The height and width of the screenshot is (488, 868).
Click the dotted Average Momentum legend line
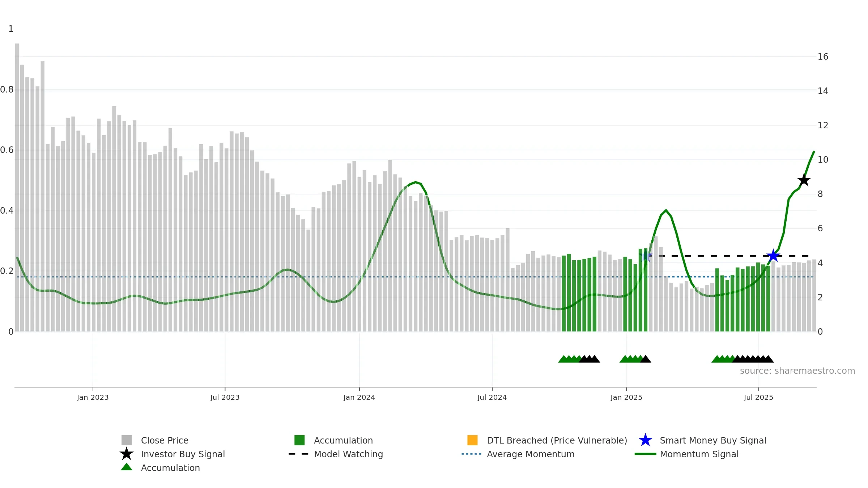point(472,454)
